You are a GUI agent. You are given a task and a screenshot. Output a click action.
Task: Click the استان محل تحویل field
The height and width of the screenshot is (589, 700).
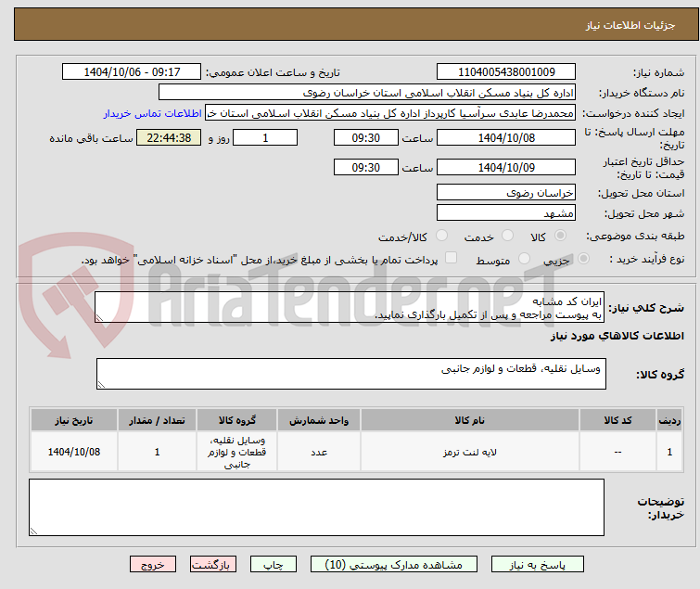pos(506,192)
